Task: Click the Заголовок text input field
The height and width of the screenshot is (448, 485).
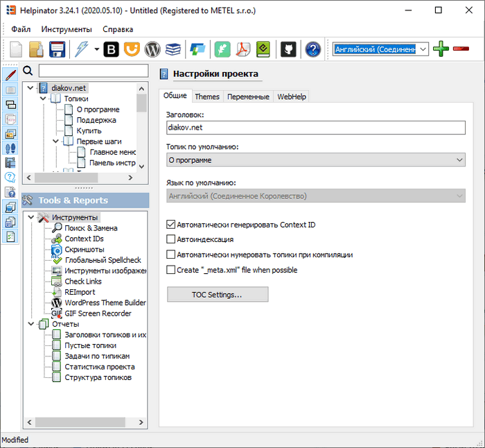Action: pyautogui.click(x=316, y=128)
